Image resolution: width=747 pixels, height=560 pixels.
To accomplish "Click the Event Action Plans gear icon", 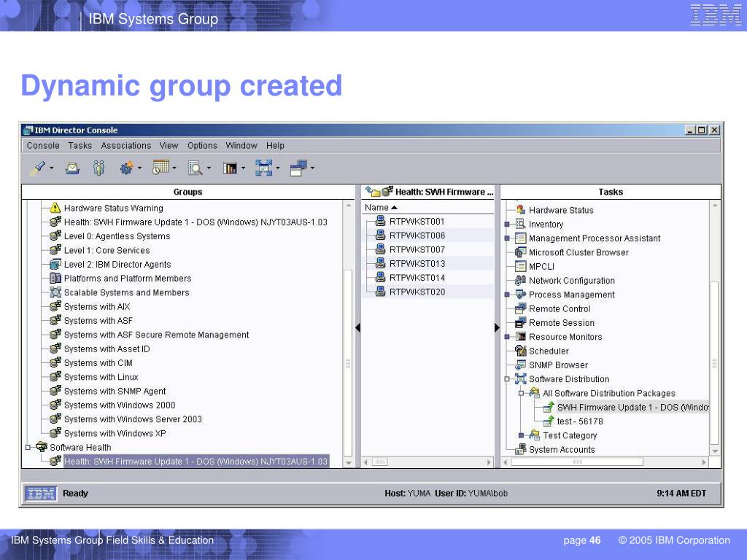I will tap(126, 168).
